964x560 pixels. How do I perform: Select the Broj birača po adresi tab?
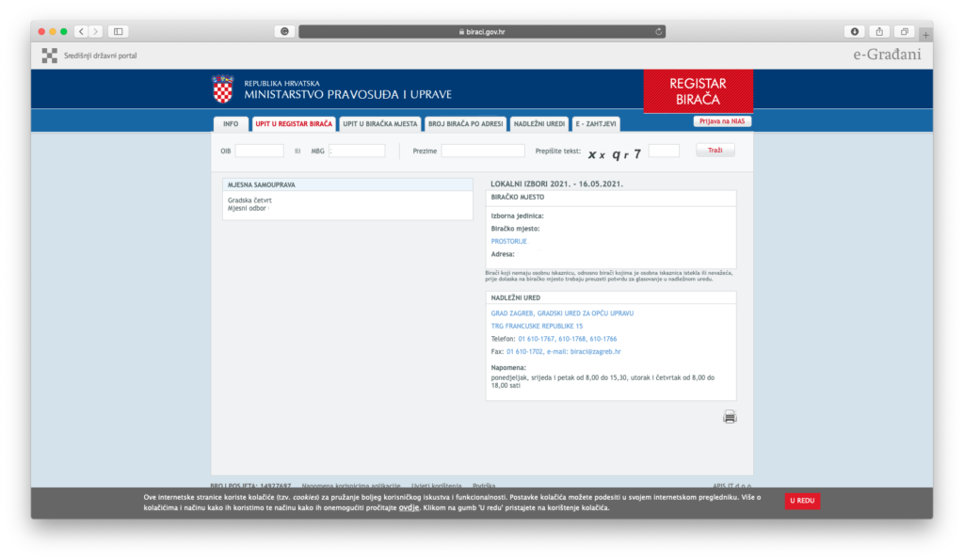click(466, 124)
